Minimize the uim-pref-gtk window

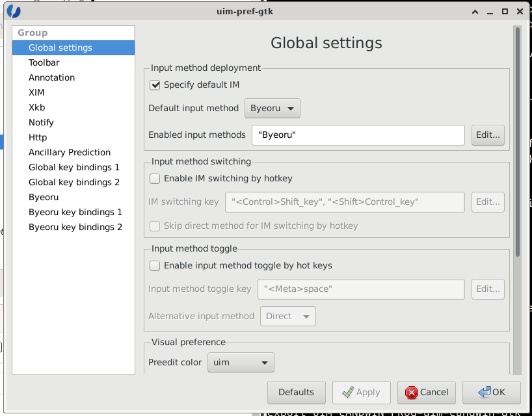tap(490, 12)
